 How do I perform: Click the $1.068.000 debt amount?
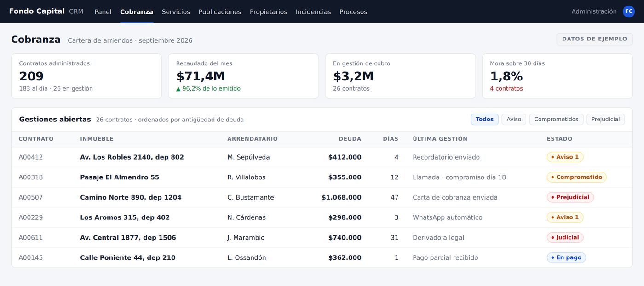[341, 198]
